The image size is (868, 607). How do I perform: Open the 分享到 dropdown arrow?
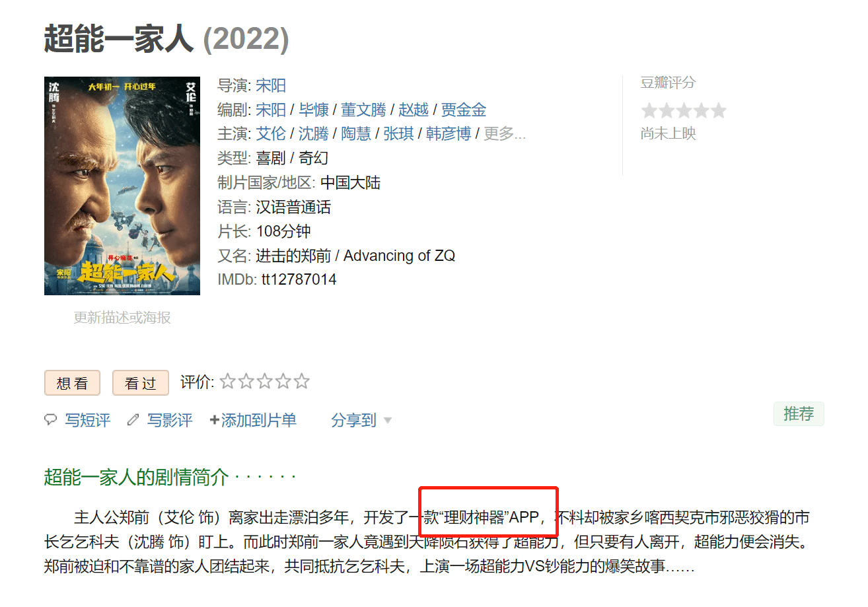(388, 421)
